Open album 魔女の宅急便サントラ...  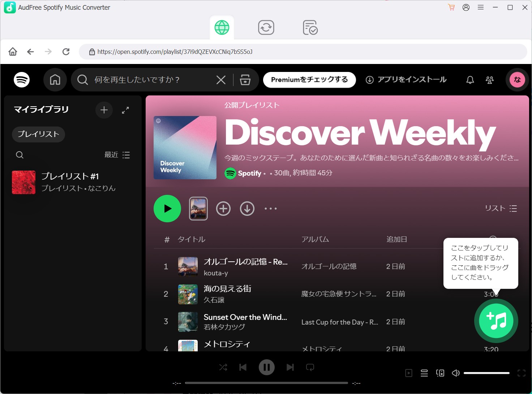point(339,294)
